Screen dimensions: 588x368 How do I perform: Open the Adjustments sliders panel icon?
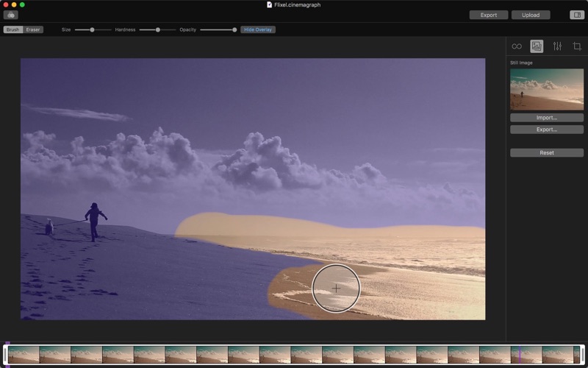557,46
